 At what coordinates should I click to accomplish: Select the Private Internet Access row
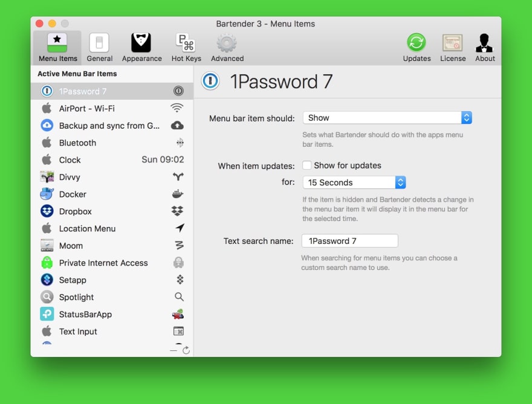click(x=112, y=263)
